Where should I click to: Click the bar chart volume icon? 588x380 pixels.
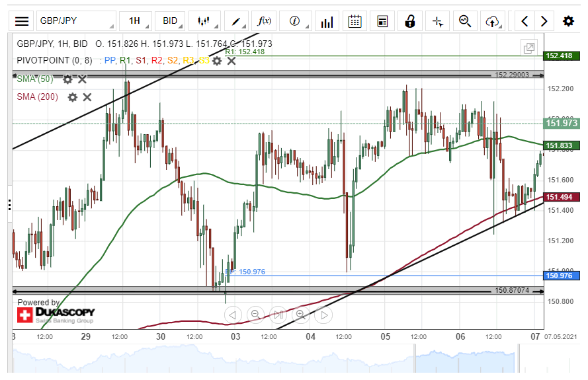[326, 21]
